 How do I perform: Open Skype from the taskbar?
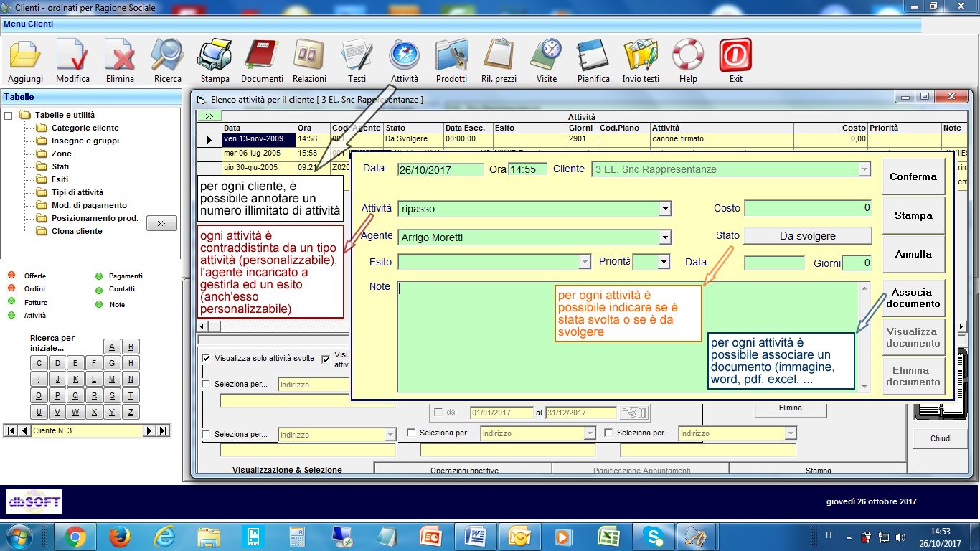[654, 536]
